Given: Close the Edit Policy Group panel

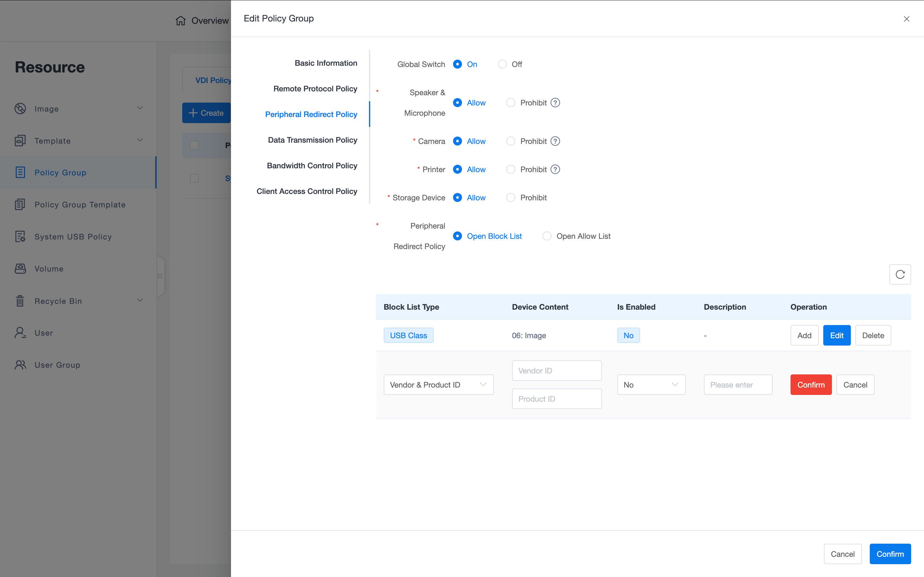Looking at the screenshot, I should (x=906, y=19).
